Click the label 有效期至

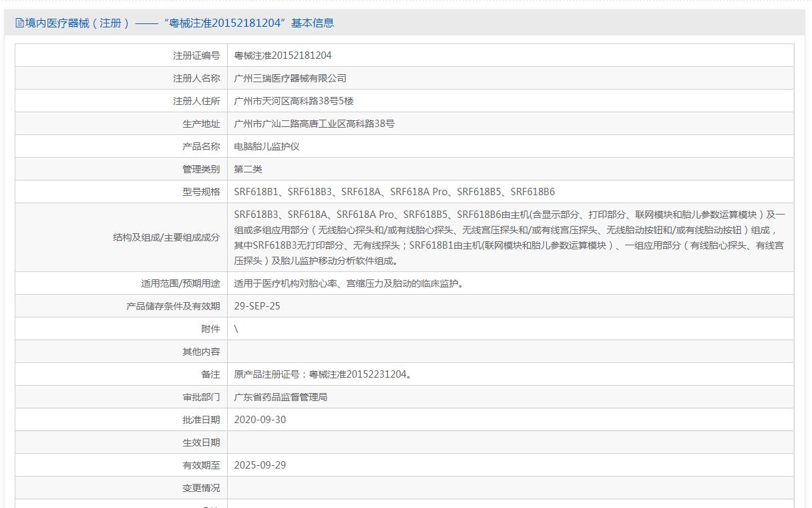coord(201,465)
